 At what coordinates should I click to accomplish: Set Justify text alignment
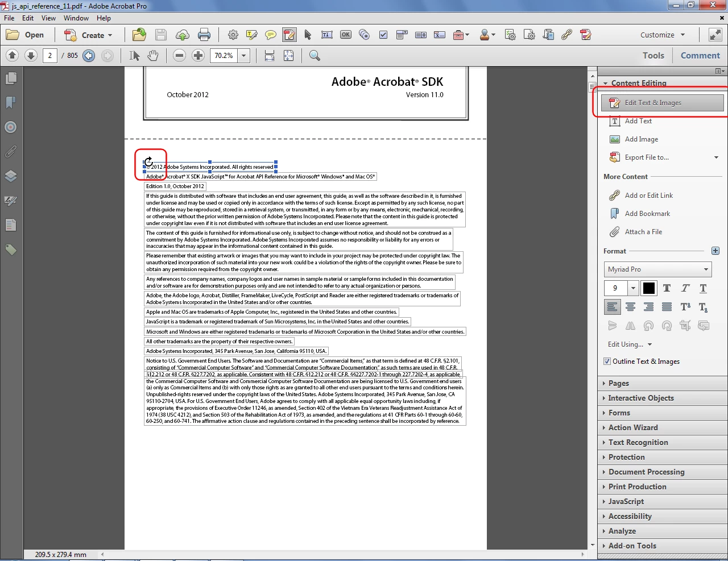coord(667,307)
